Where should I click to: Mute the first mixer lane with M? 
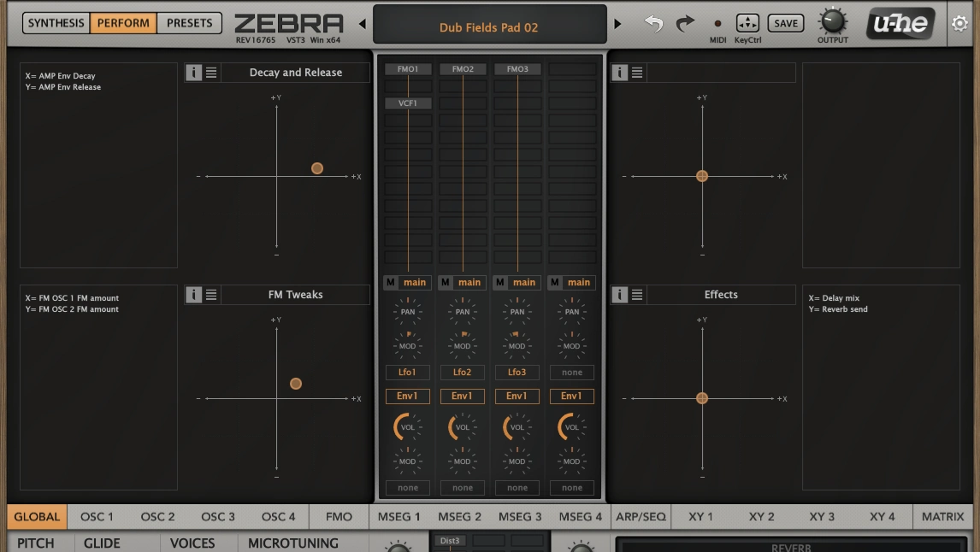coord(391,283)
